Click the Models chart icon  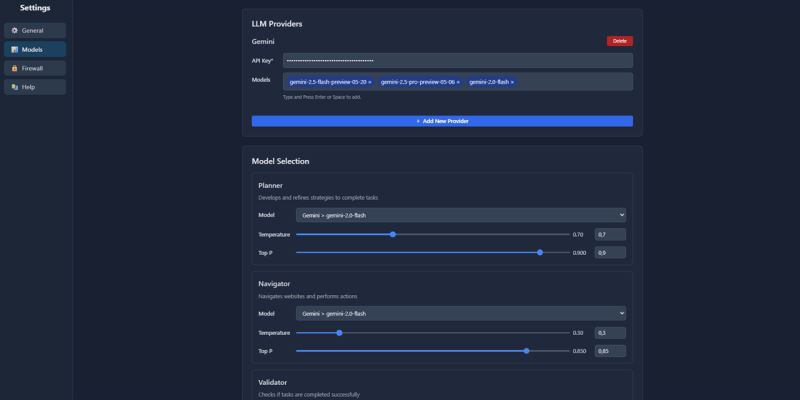[x=14, y=49]
